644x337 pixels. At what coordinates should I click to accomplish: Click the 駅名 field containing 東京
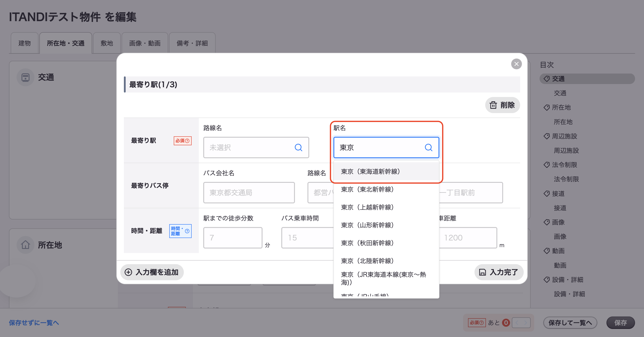pyautogui.click(x=386, y=147)
